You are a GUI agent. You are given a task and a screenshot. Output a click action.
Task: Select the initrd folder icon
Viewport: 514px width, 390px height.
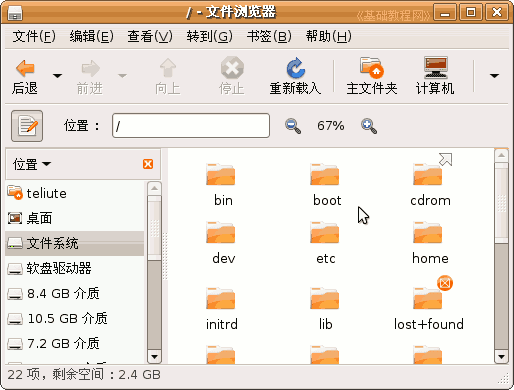tap(221, 298)
